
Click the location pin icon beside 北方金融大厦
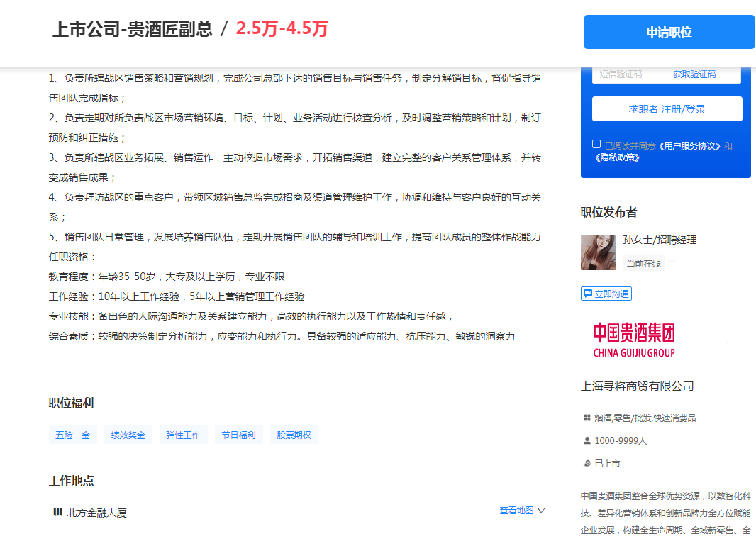tap(57, 511)
